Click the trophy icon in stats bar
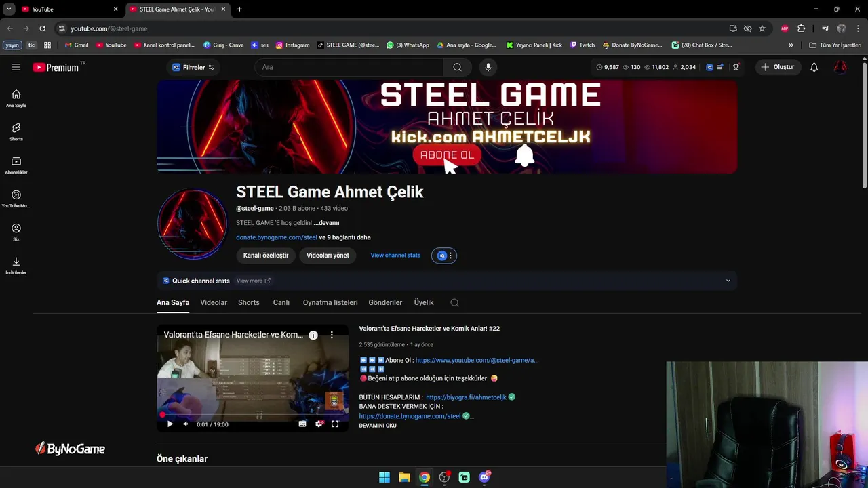 (736, 67)
